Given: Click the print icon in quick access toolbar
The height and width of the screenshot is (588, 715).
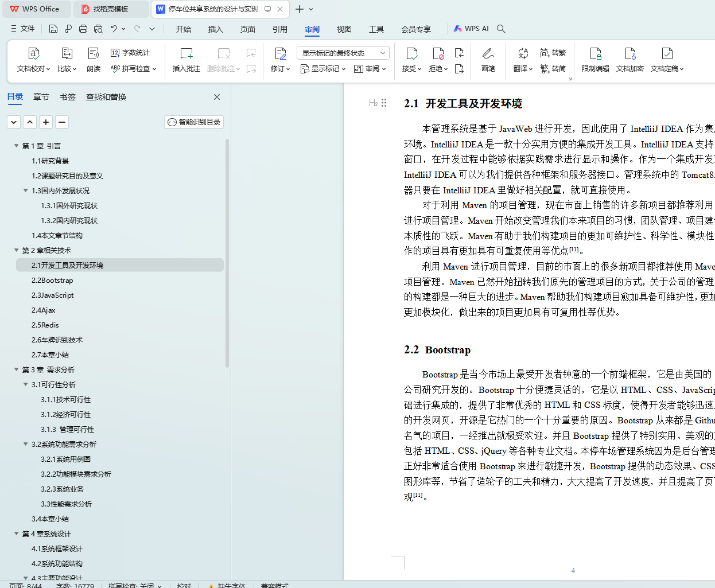Looking at the screenshot, I should (x=83, y=29).
